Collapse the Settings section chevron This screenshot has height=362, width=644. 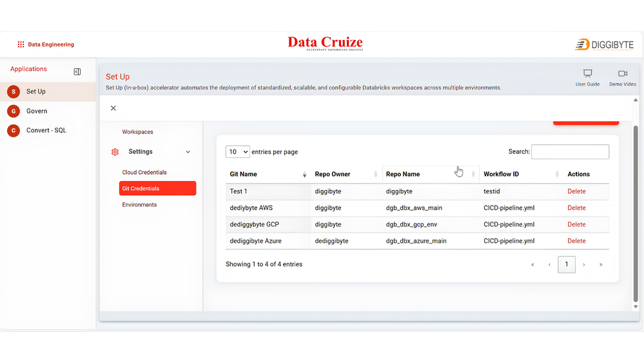tap(188, 152)
